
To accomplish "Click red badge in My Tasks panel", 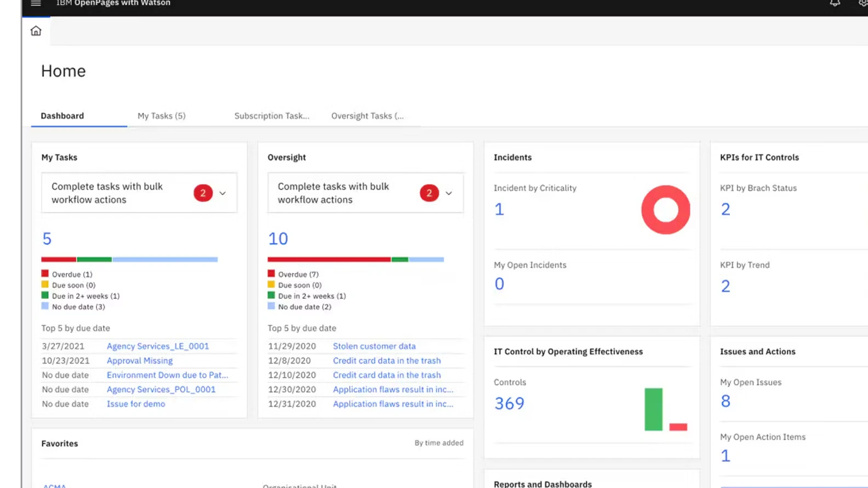I will [x=203, y=193].
